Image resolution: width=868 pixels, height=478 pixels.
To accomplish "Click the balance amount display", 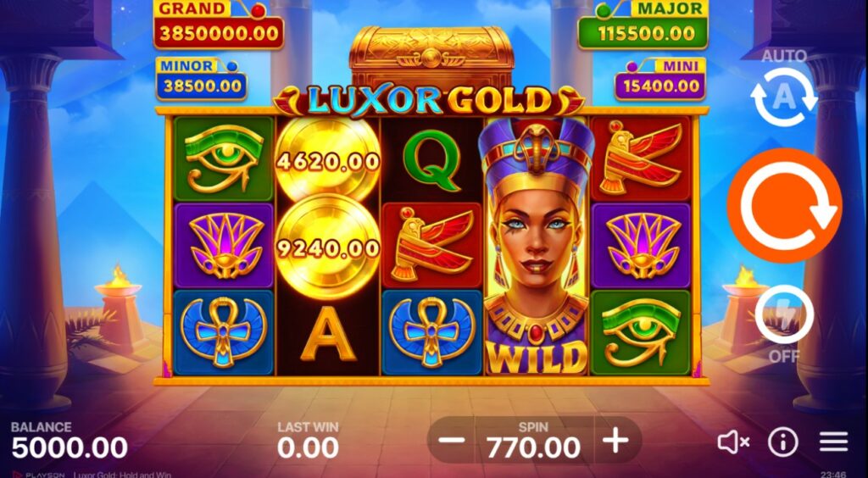I will coord(70,447).
